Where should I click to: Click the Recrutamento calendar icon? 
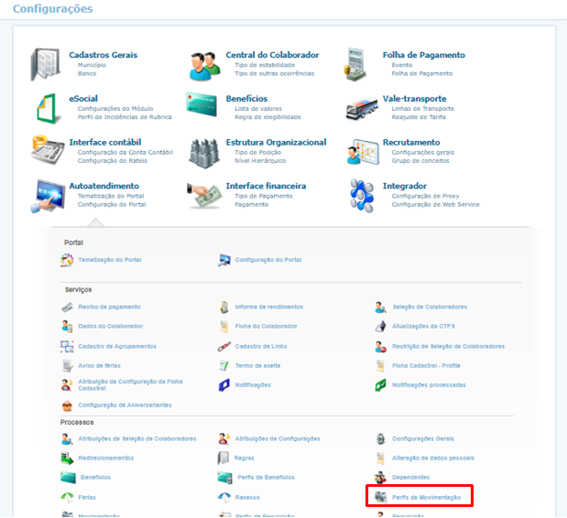coord(363,152)
